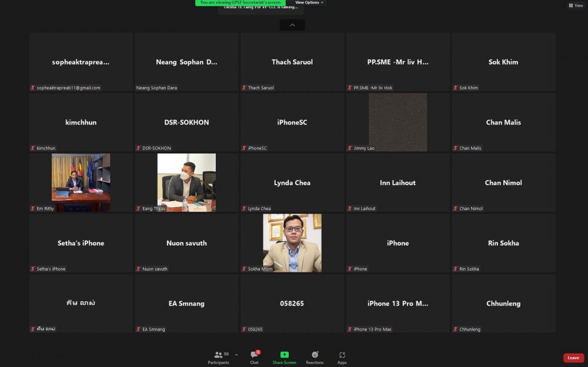Image resolution: width=588 pixels, height=367 pixels.
Task: Click muted mic icon on Lynda Chea tile
Action: [244, 209]
